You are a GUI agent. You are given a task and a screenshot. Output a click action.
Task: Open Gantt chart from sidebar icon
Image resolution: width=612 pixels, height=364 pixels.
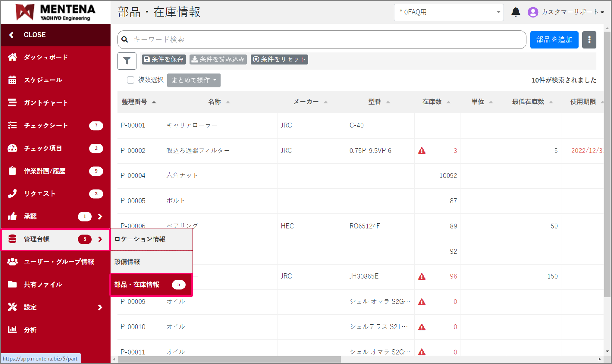click(x=12, y=103)
